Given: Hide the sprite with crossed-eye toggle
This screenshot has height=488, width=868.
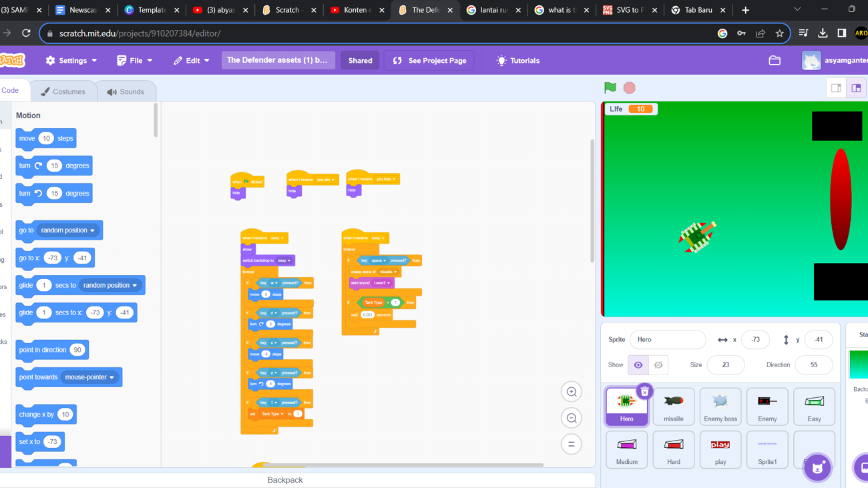Looking at the screenshot, I should [x=658, y=365].
